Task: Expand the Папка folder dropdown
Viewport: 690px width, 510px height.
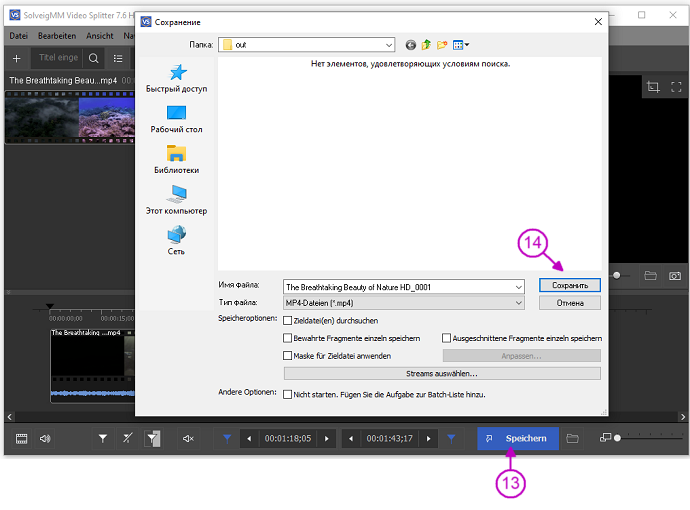Action: coord(389,45)
